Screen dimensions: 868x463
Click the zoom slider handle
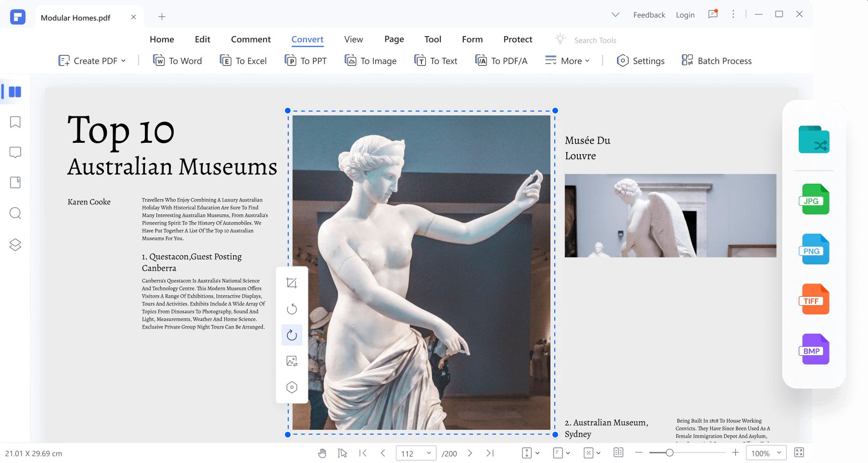click(669, 453)
